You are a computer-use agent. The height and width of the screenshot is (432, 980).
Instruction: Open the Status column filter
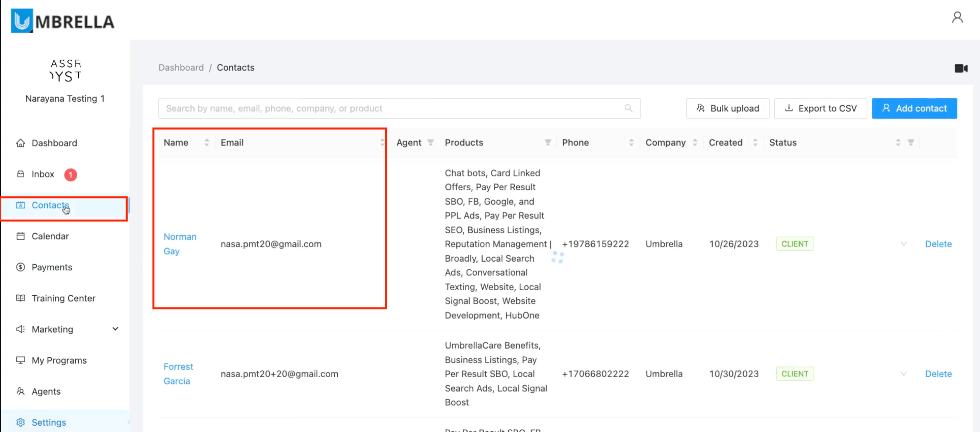click(910, 143)
